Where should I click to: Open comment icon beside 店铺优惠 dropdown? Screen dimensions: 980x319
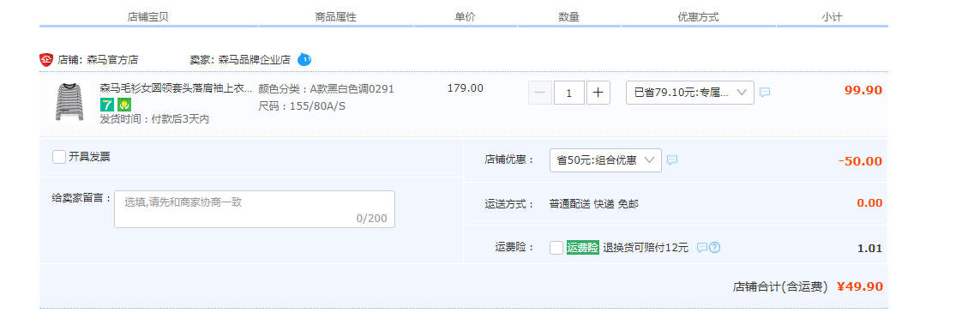pos(672,160)
